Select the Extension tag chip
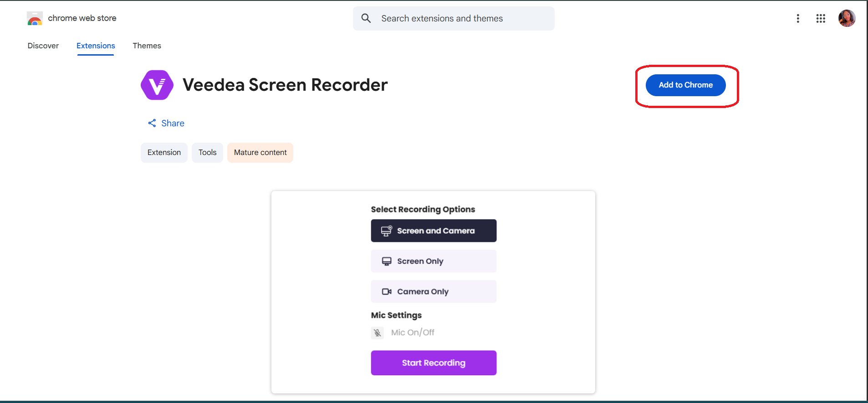 click(164, 153)
